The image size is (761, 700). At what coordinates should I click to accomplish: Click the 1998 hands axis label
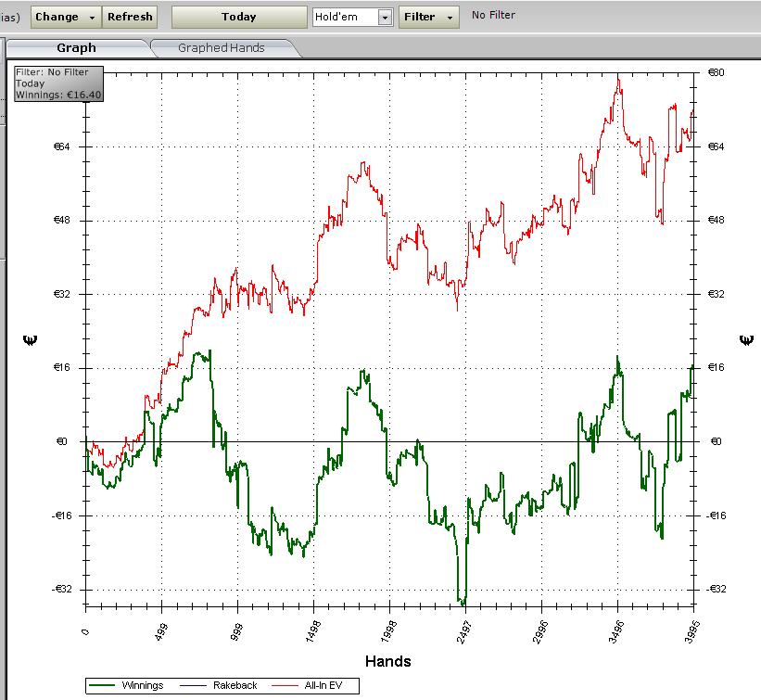pyautogui.click(x=387, y=631)
